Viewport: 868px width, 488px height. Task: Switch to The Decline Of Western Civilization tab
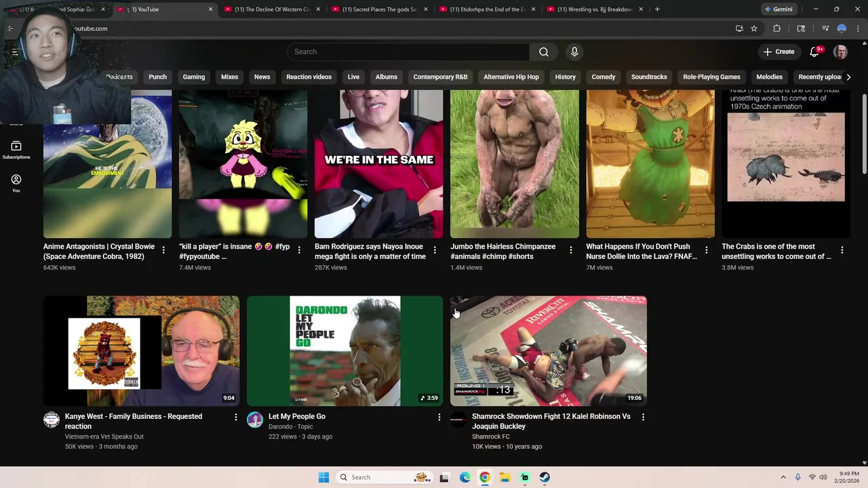pos(271,9)
